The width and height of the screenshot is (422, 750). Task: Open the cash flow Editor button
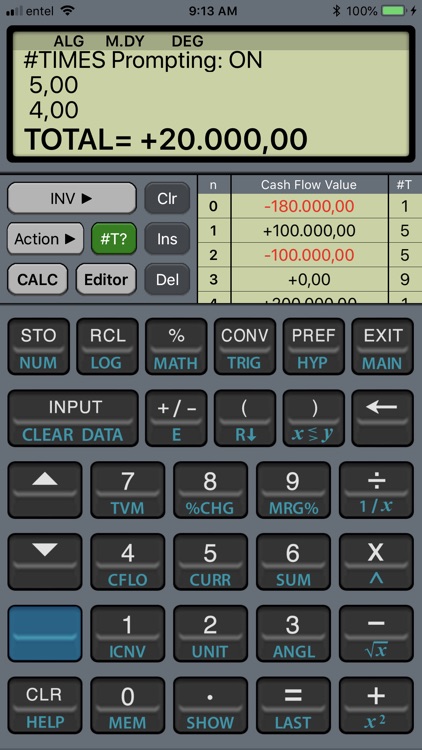pos(106,279)
